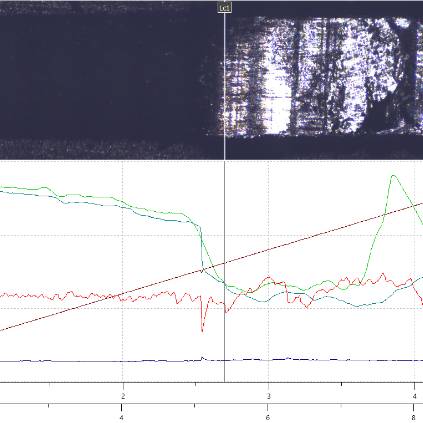Click the green curve's tall peak
This screenshot has height=423, width=423.
(x=394, y=175)
